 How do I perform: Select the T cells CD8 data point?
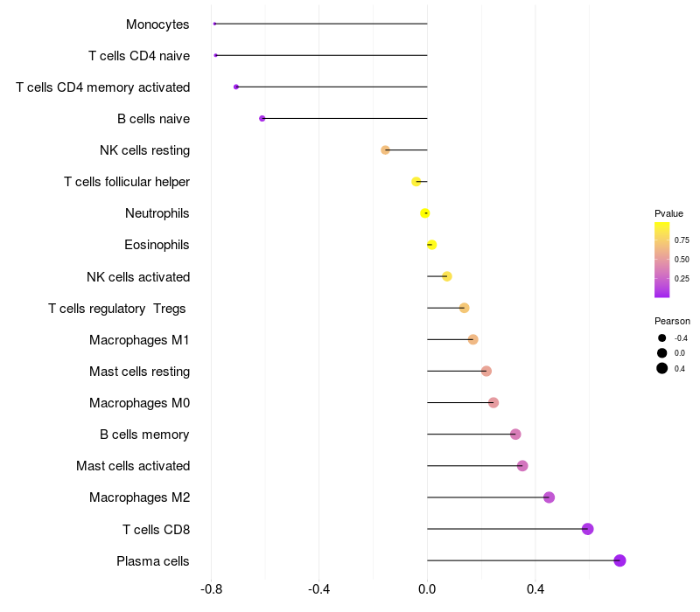[x=587, y=529]
